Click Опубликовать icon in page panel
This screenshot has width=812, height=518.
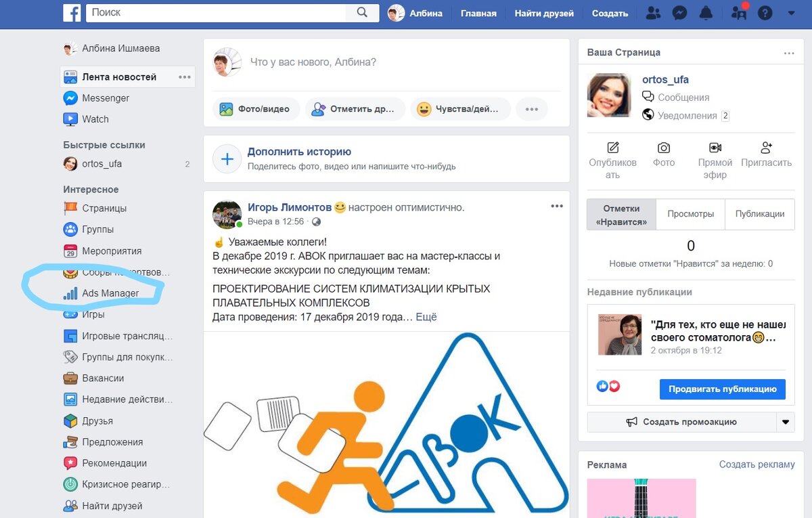613,148
